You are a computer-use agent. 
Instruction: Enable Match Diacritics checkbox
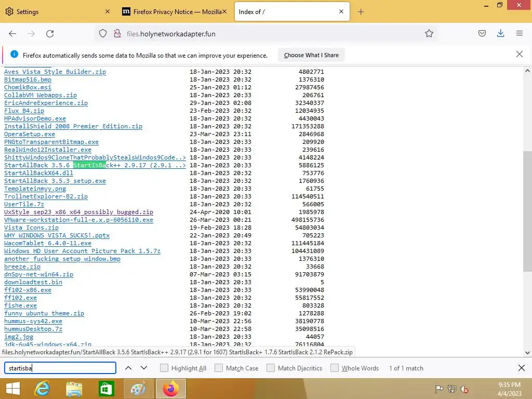pos(270,368)
